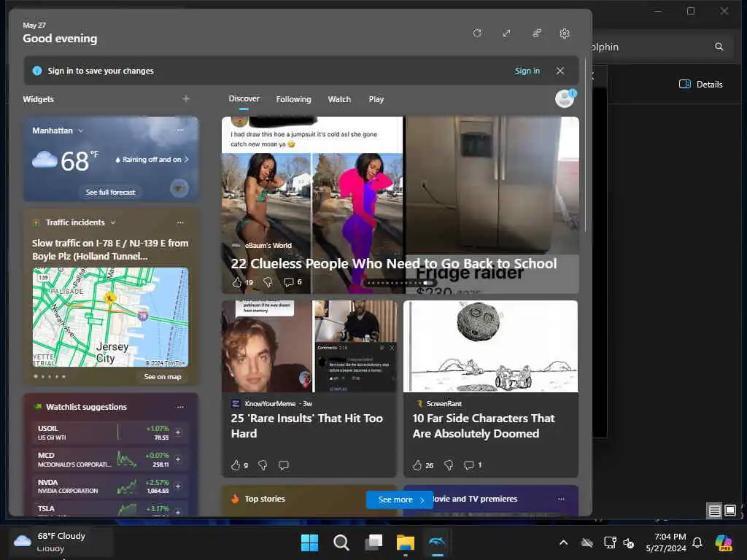This screenshot has height=560, width=747.
Task: Open the Play tab
Action: (376, 99)
